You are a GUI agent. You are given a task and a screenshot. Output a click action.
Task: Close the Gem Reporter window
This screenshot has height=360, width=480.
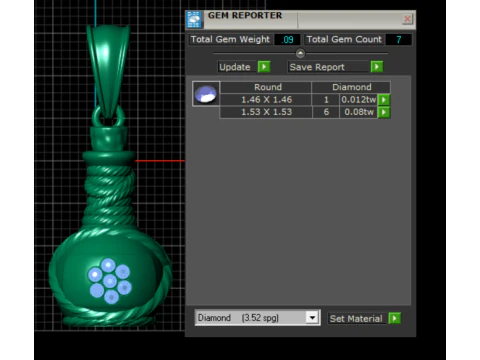(x=407, y=19)
